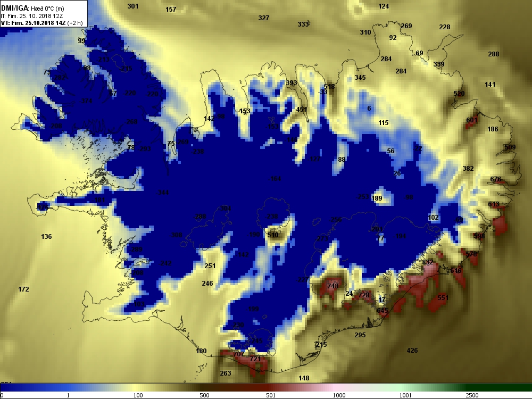Screen dimensions: 532x399
Task: Click the map value '832'
Action: pos(428,262)
